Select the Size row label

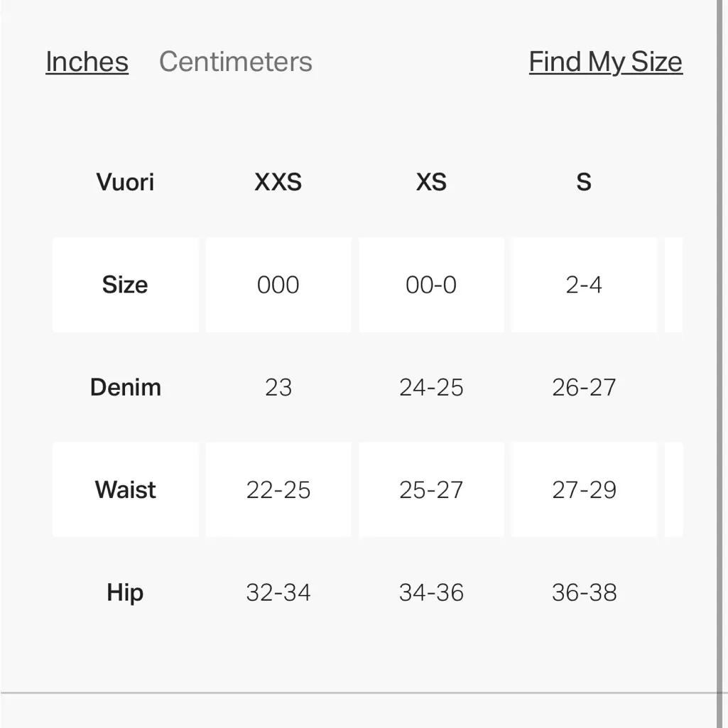pos(125,285)
